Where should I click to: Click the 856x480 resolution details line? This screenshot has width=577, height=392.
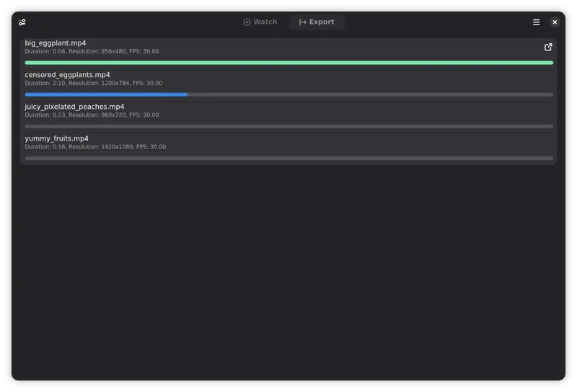(92, 52)
